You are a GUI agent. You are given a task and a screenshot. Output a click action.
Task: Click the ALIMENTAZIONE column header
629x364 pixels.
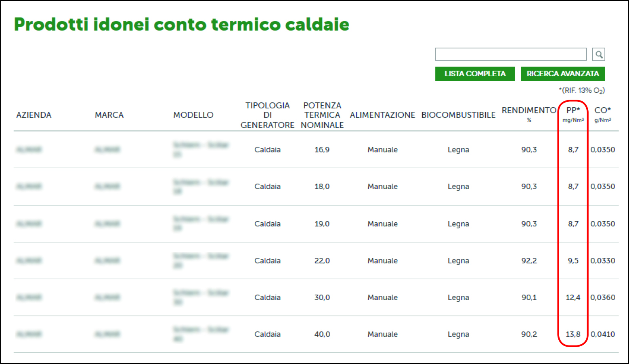[x=382, y=115]
